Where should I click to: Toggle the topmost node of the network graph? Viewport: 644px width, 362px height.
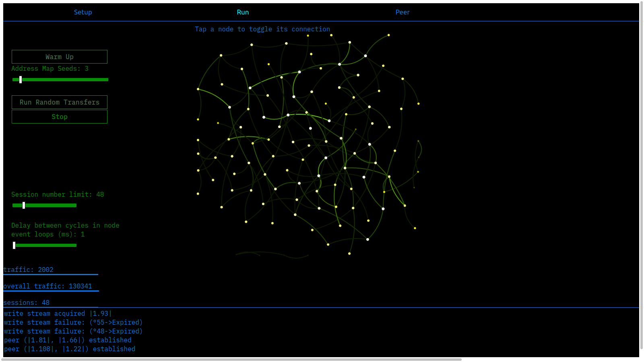(x=388, y=35)
